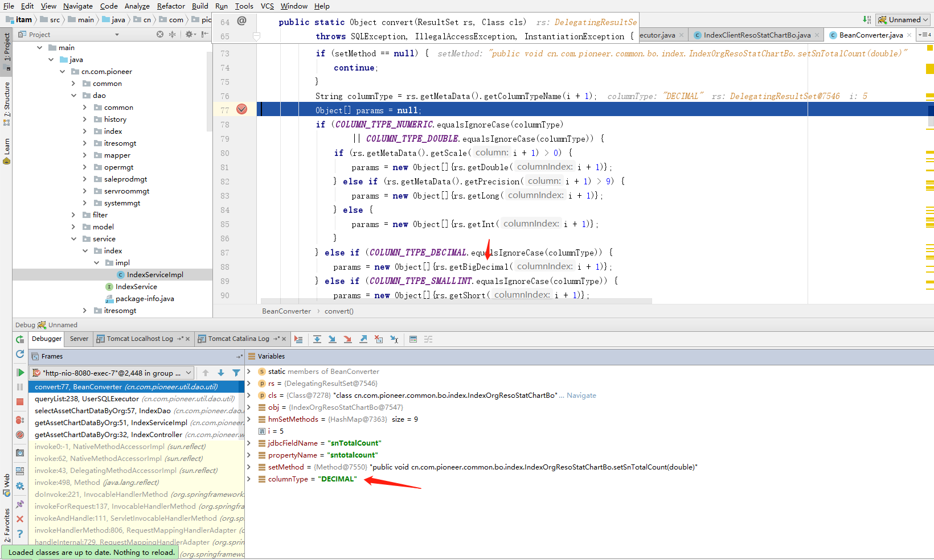Collapse the service folder
Screen dimensions: 934x560
[74, 239]
